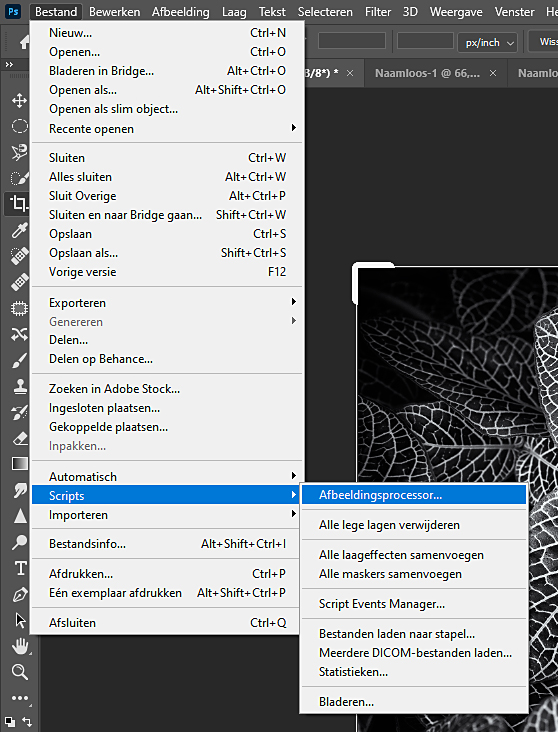558x732 pixels.
Task: Select the Elliptical Marquee tool
Action: coord(19,126)
